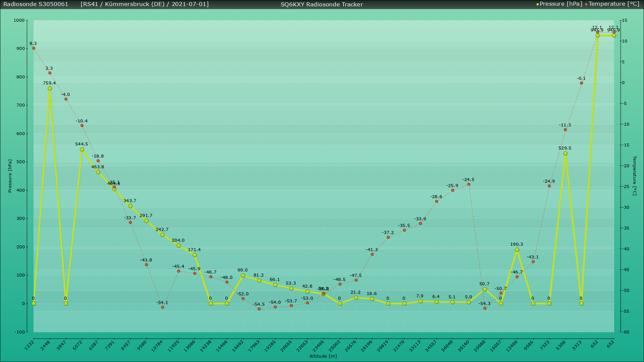
Task: Select the 8.3 temperature data point
Action: (x=34, y=48)
